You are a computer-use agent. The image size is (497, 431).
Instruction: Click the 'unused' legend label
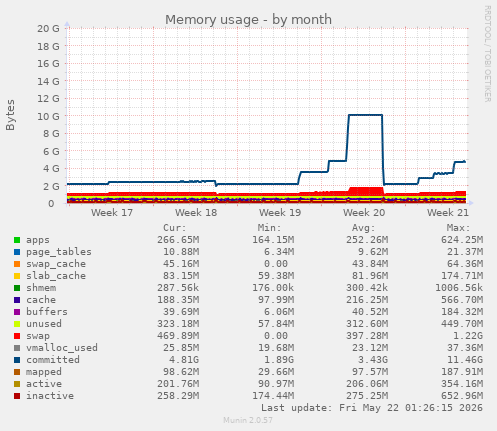[x=44, y=324]
